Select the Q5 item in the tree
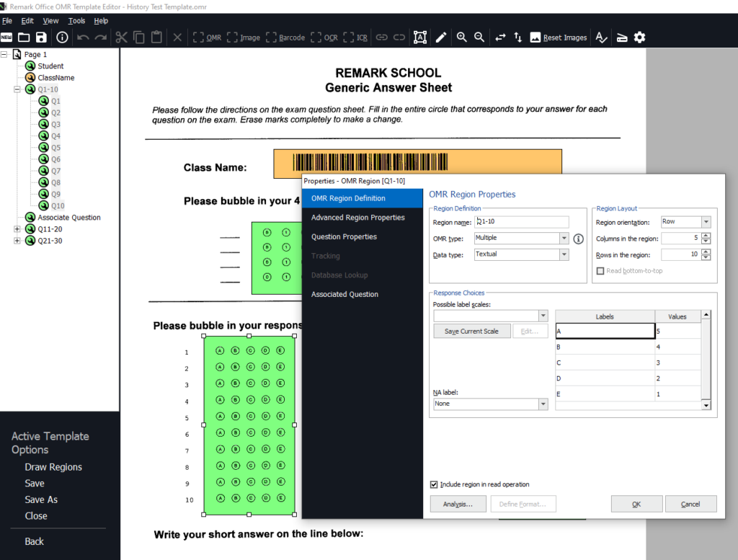The height and width of the screenshot is (560, 738). pos(56,148)
